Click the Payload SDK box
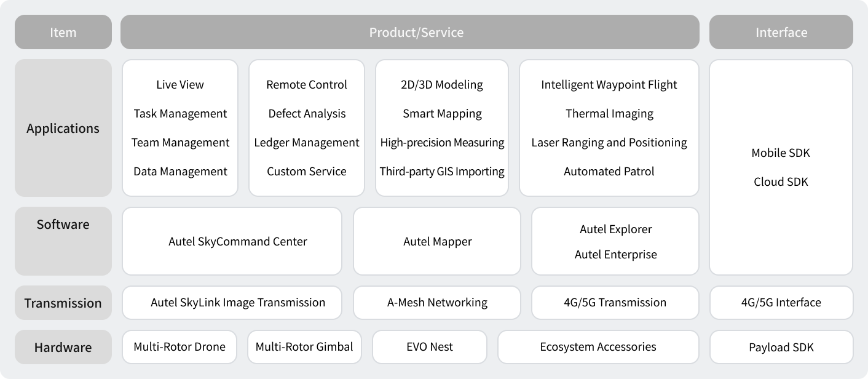This screenshot has height=379, width=868. coord(781,347)
